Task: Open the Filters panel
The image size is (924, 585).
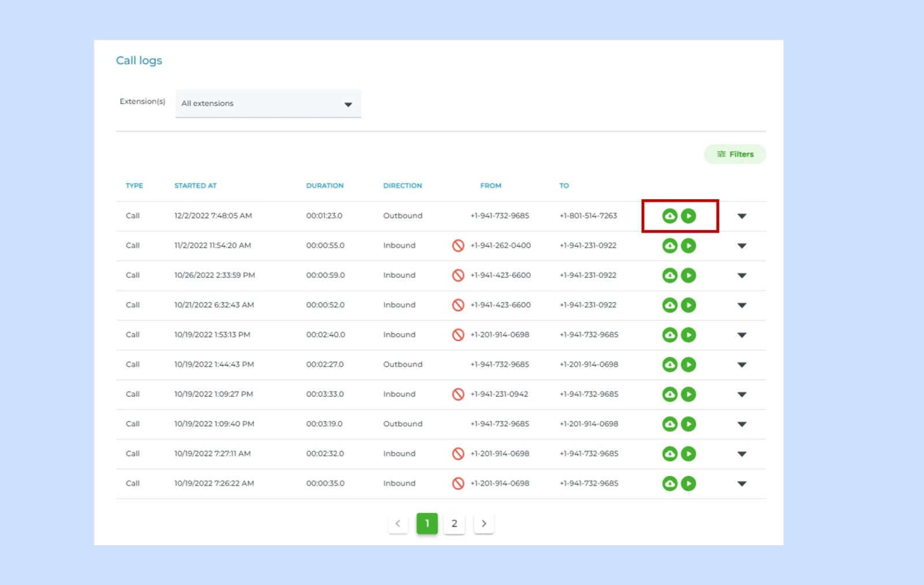Action: pyautogui.click(x=735, y=154)
